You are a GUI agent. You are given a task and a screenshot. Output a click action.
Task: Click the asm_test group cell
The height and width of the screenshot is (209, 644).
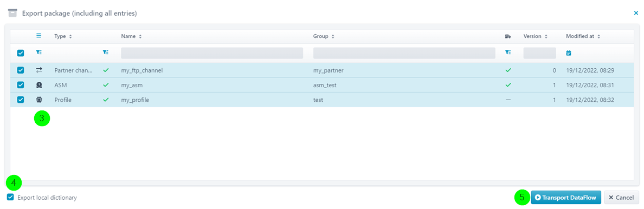pyautogui.click(x=325, y=85)
